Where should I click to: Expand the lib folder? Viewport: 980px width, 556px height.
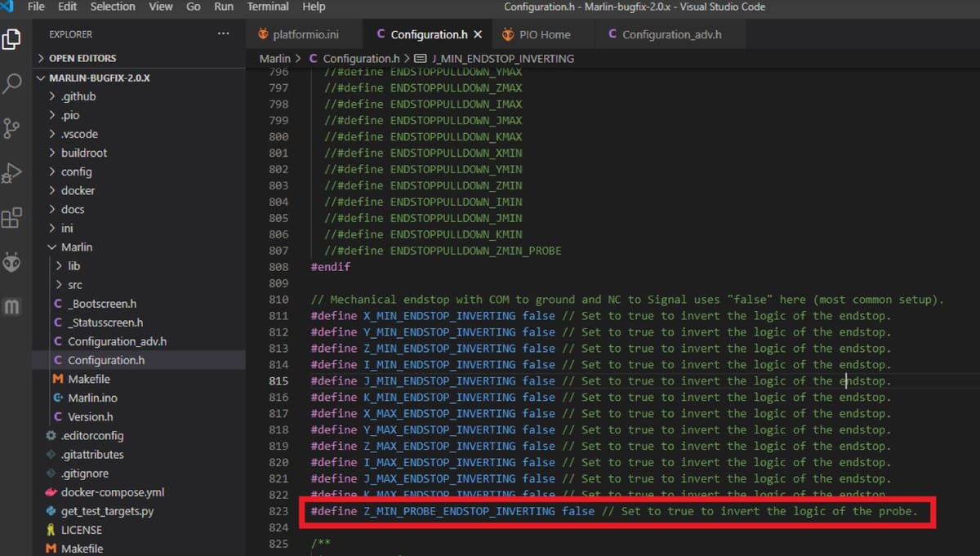click(139, 266)
